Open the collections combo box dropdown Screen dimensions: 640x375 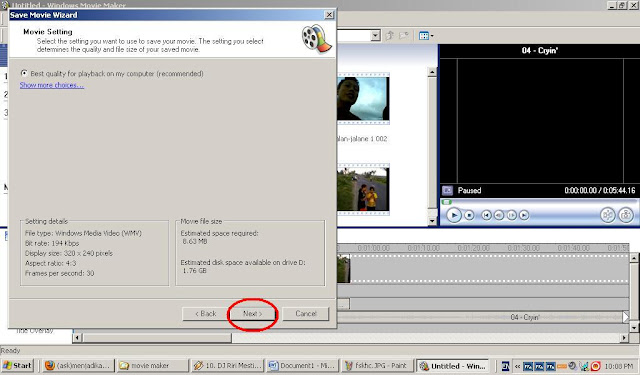pyautogui.click(x=376, y=36)
